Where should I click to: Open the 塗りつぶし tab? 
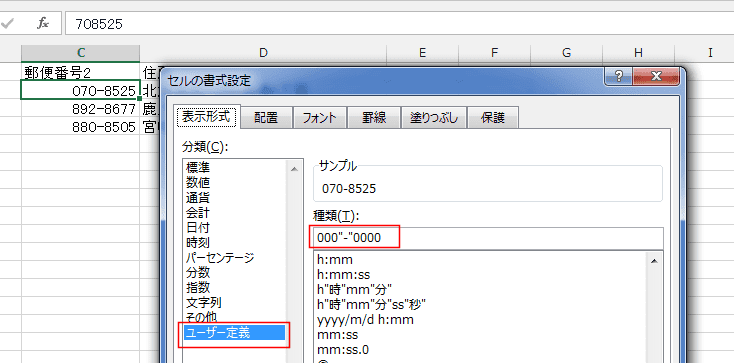[x=433, y=118]
